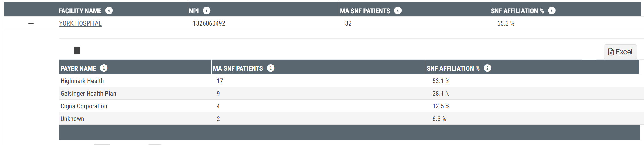This screenshot has width=644, height=145.
Task: Open info icon for payer MA SNF Patients
Action: (x=271, y=68)
